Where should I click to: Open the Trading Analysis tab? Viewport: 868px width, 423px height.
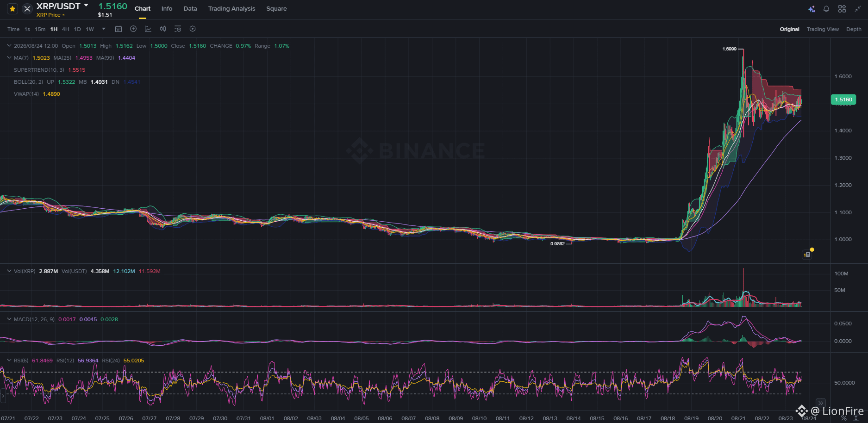tap(231, 9)
